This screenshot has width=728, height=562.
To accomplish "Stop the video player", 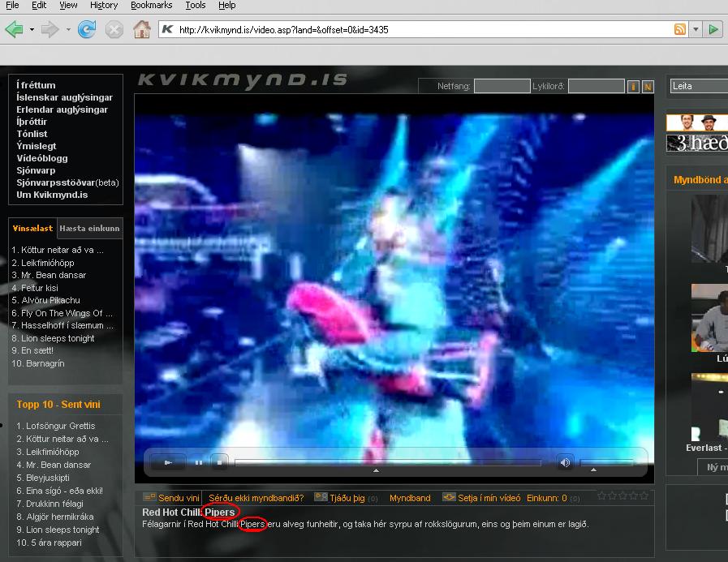I will point(220,462).
